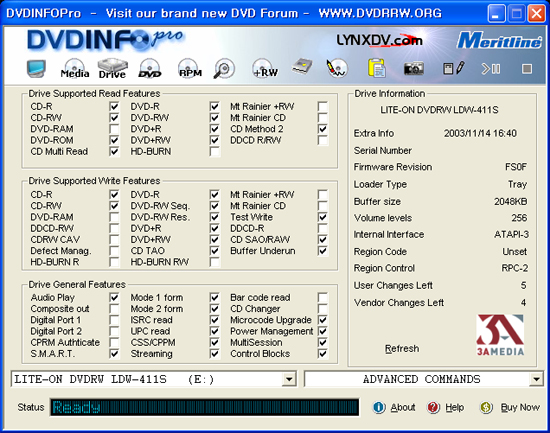550x433 pixels.
Task: Toggle DDCD R/RW read checkbox
Action: click(322, 140)
